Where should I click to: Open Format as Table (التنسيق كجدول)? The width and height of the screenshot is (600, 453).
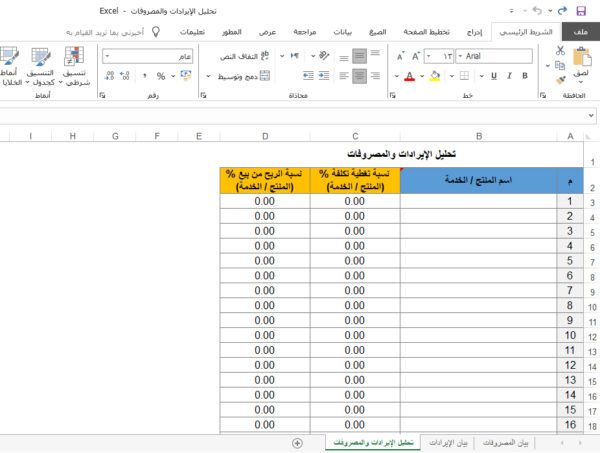pyautogui.click(x=40, y=67)
